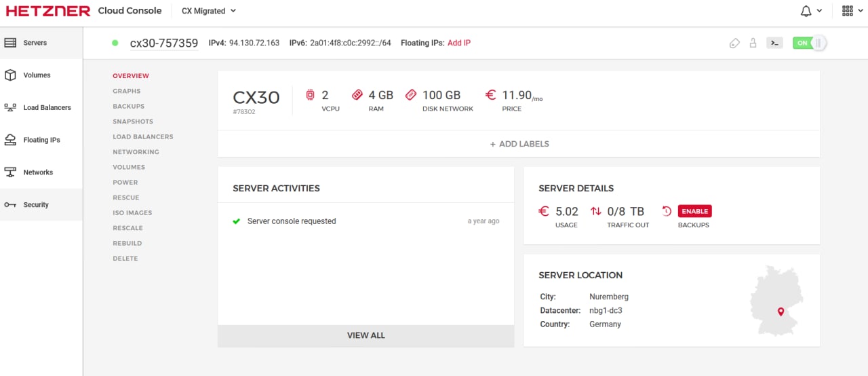Click the backups history icon

click(667, 211)
